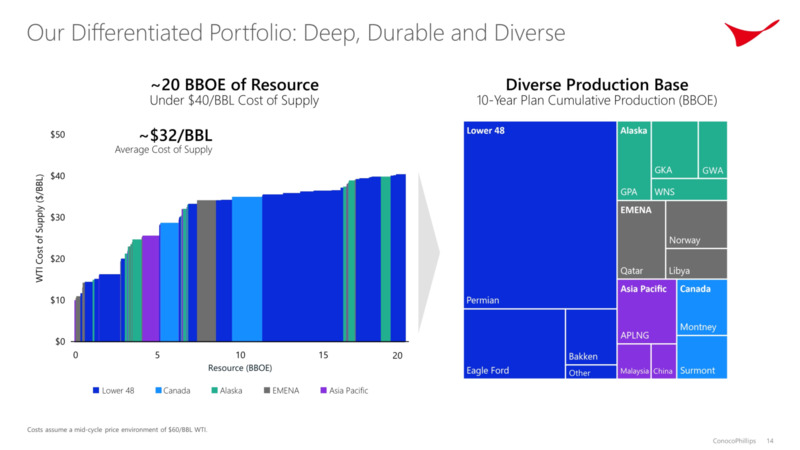Click the 'Lower 48' legend label text
Screen dimensions: 800x450
(118, 390)
